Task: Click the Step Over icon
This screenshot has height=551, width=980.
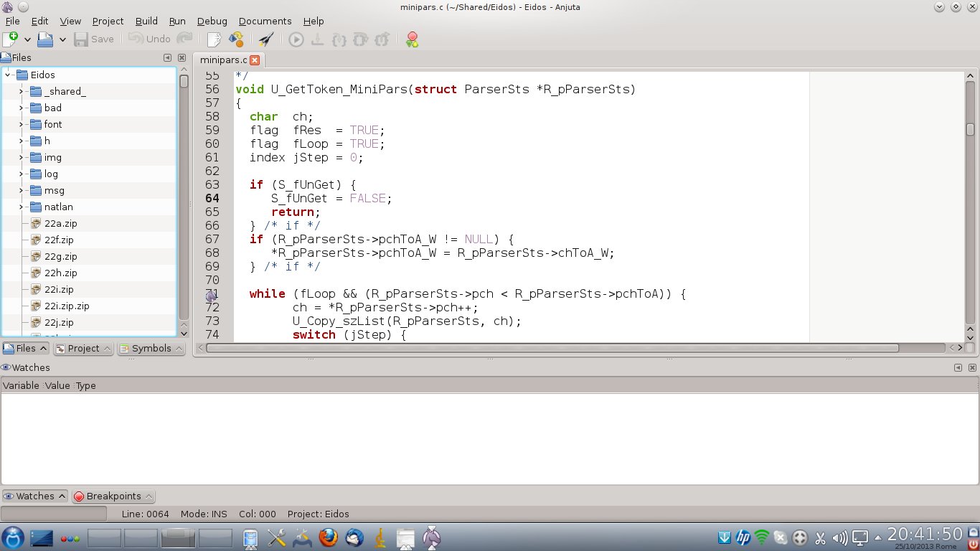Action: (361, 39)
